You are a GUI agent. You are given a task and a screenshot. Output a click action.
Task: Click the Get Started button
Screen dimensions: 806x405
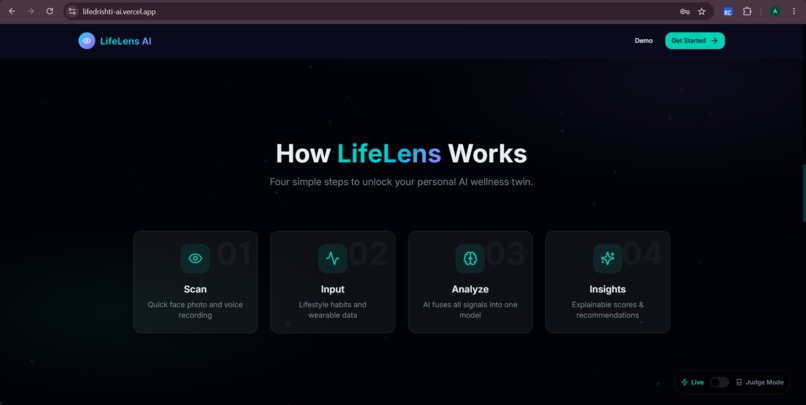694,41
